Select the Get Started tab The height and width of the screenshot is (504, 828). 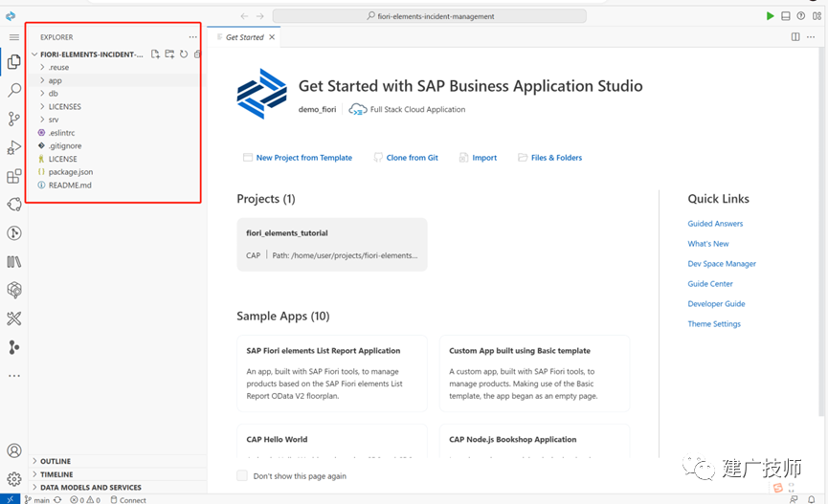click(x=244, y=37)
